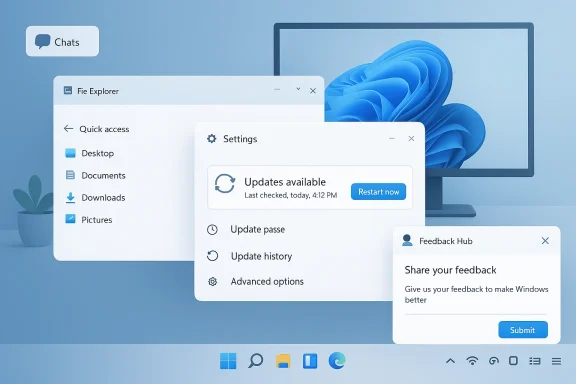Click the Settings gear icon in title
This screenshot has width=576, height=384.
212,139
